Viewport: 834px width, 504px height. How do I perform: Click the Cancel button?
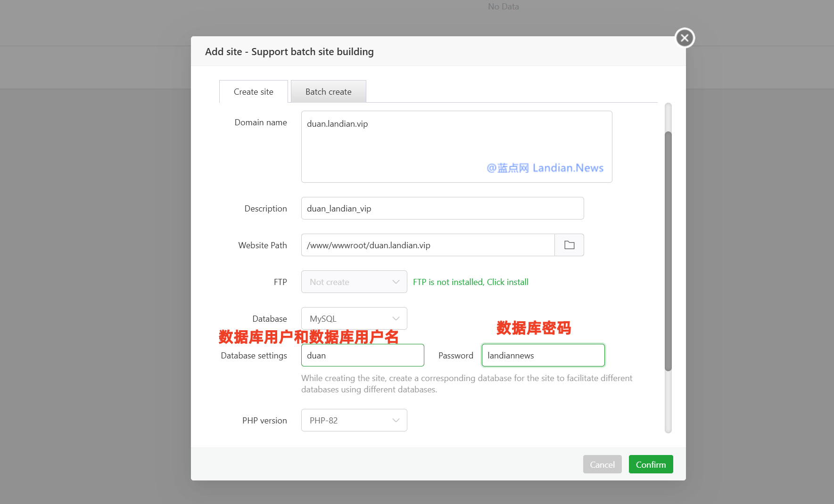602,464
